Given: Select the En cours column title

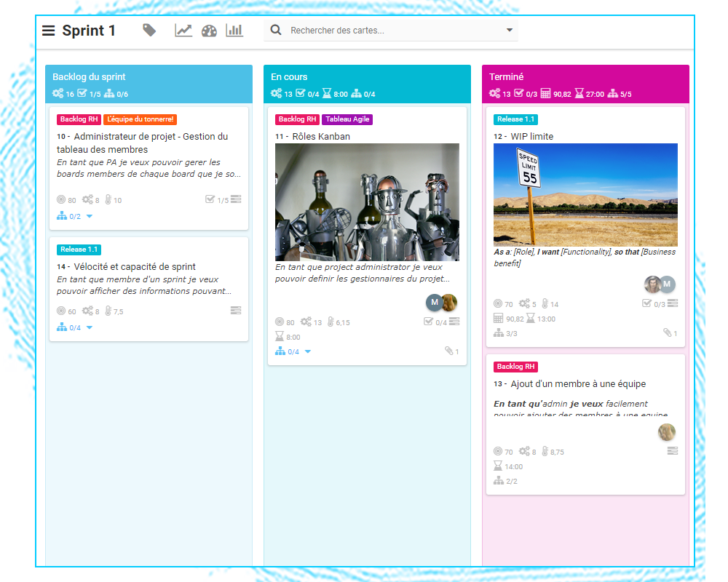Looking at the screenshot, I should 289,76.
